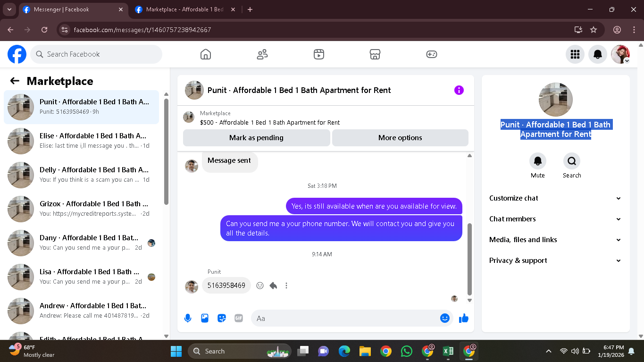Open the Windows Start menu

coord(176,351)
